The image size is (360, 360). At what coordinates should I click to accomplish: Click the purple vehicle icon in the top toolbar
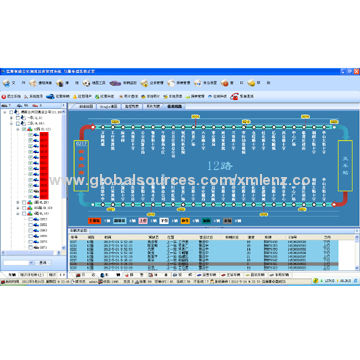click(115, 83)
